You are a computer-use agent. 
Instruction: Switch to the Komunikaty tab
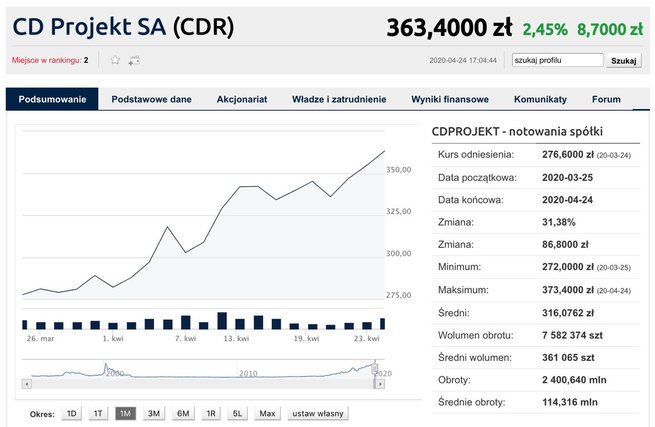[540, 99]
